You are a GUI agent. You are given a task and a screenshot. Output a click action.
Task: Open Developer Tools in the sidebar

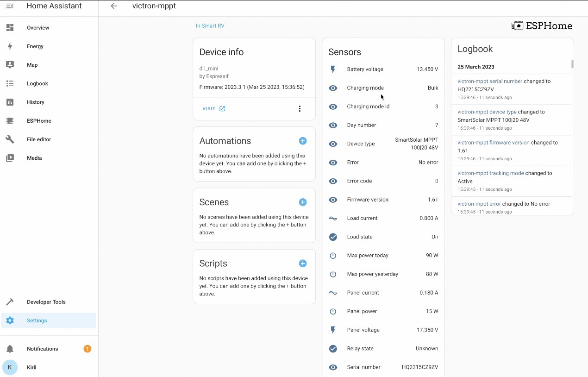click(49, 302)
